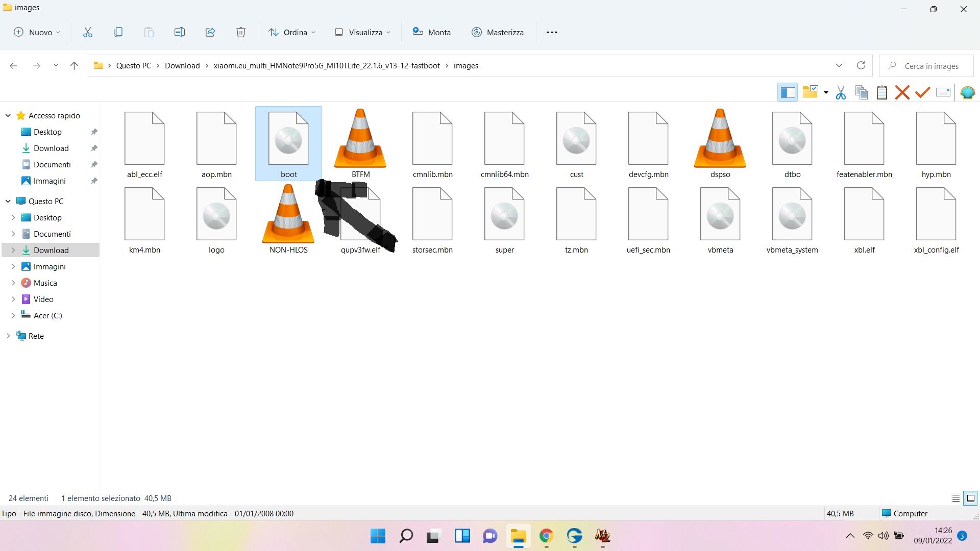
Task: Open the Ordina sort dropdown
Action: pos(292,32)
